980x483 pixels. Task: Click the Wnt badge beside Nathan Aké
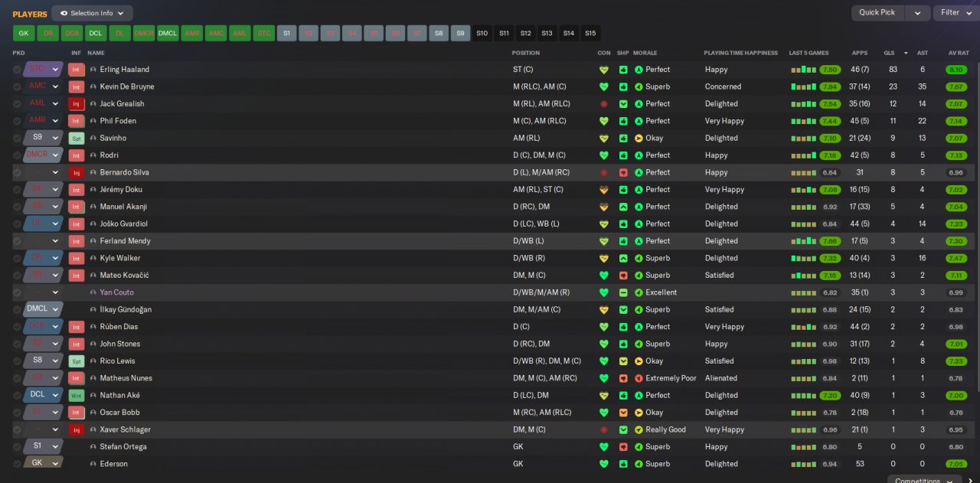coord(76,396)
